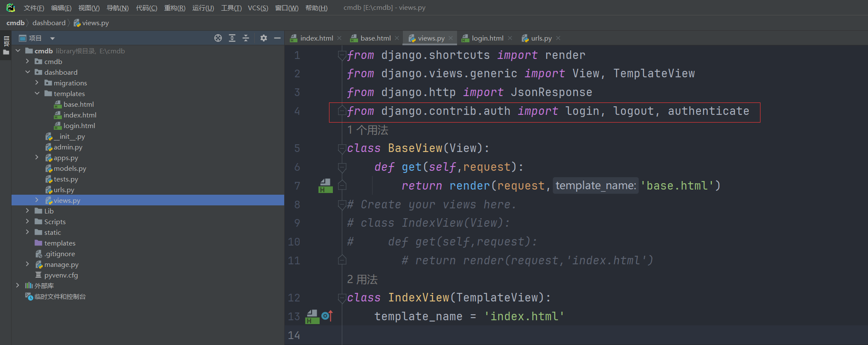This screenshot has width=868, height=345.
Task: Open project panel settings gear
Action: click(x=264, y=38)
